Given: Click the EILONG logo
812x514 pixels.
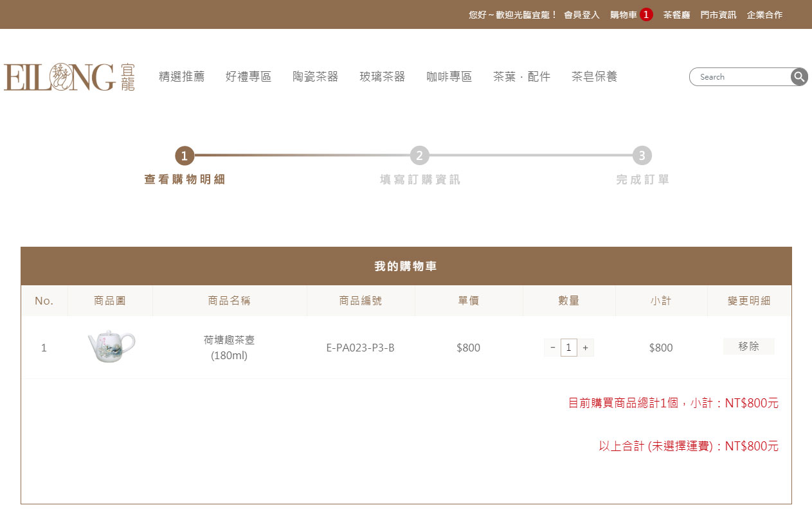Looking at the screenshot, I should (x=69, y=77).
